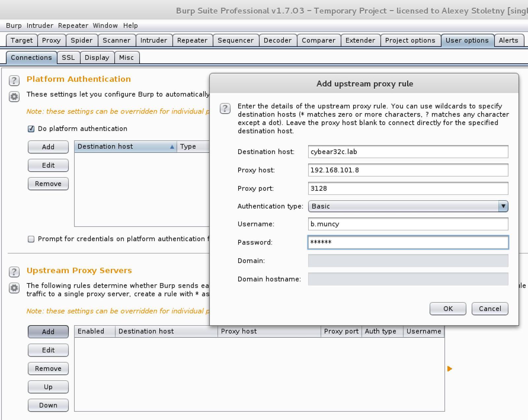Enable Prompt for credentials on authentication failure
This screenshot has height=420, width=528.
click(x=31, y=239)
